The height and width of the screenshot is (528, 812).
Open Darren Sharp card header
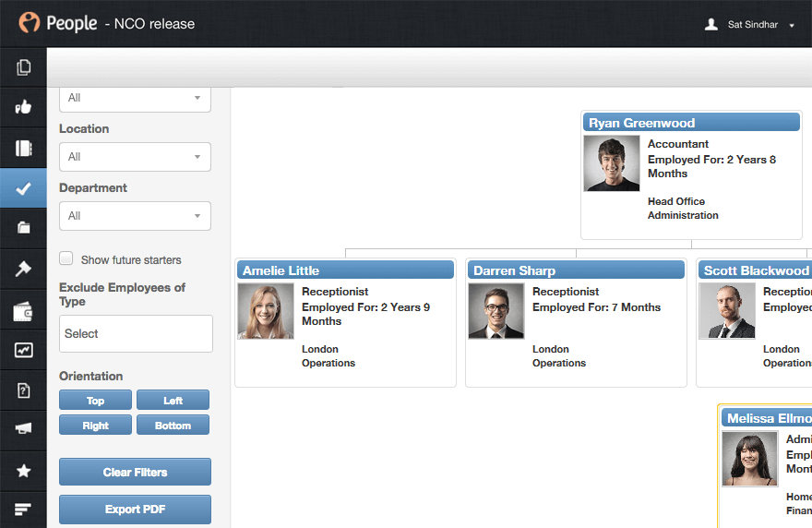(576, 270)
